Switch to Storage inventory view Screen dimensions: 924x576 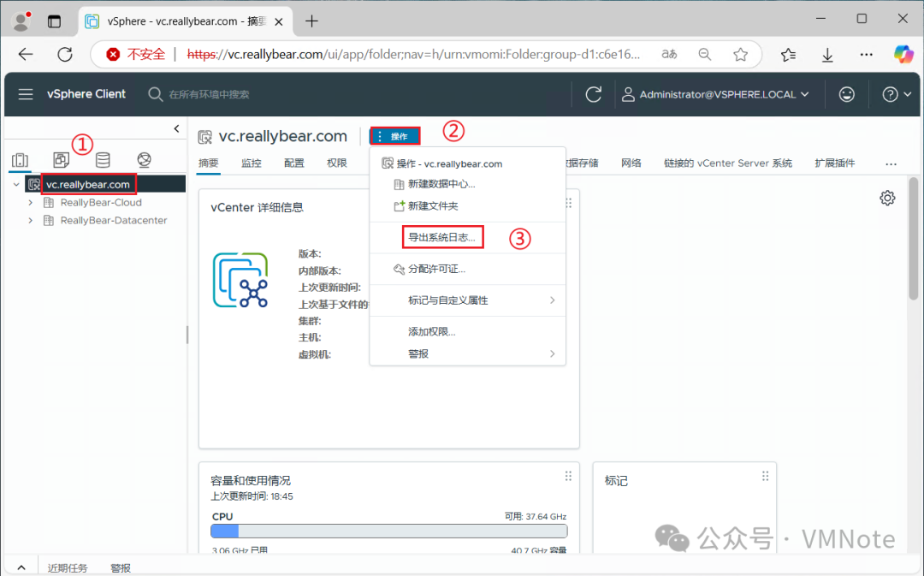coord(103,160)
